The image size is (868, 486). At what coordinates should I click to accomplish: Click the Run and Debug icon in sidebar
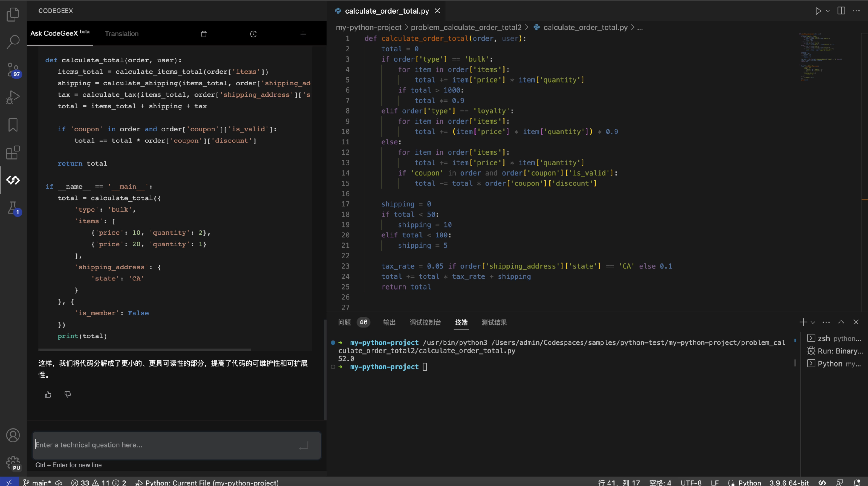pyautogui.click(x=13, y=97)
